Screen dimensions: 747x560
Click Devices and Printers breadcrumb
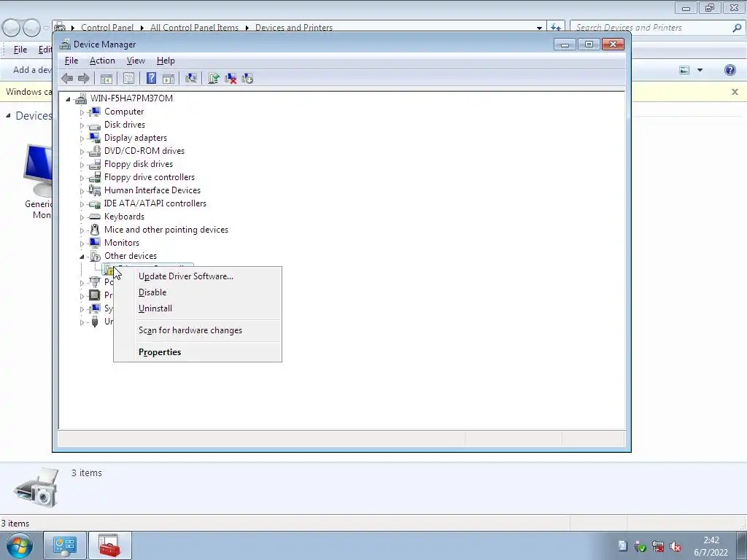[294, 28]
